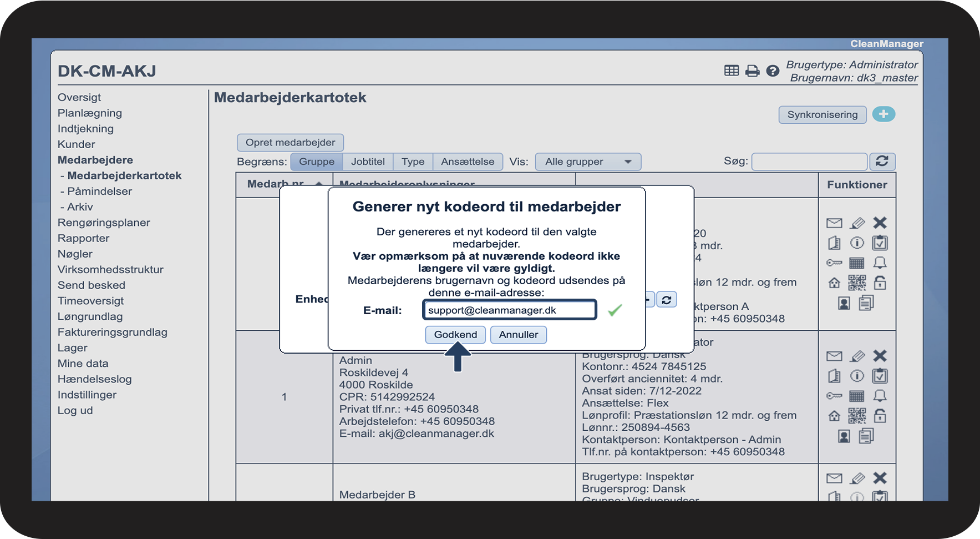980x539 pixels.
Task: Click the door icon in Admin row
Action: pos(834,376)
